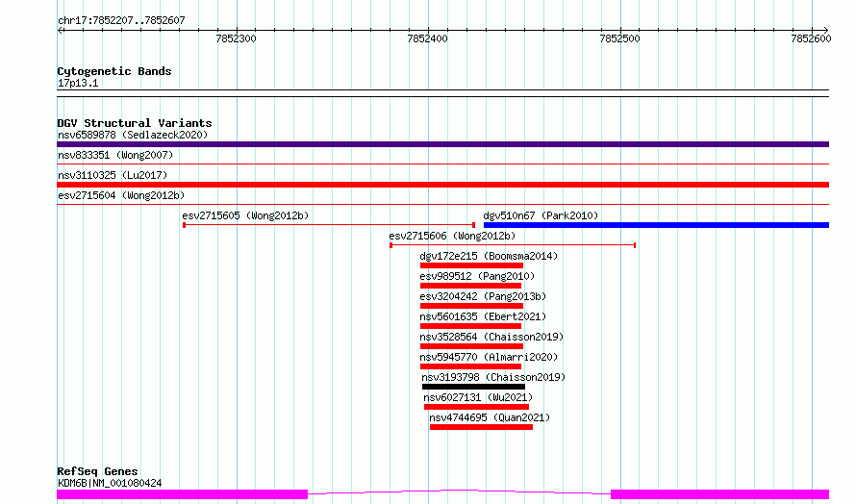
Task: Click ruler position 7852600
Action: pyautogui.click(x=811, y=38)
